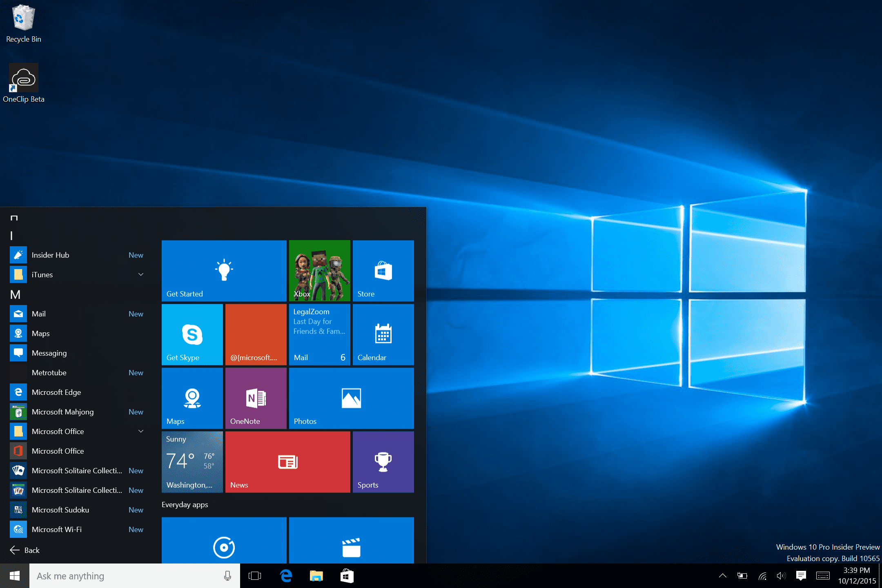Image resolution: width=882 pixels, height=588 pixels.
Task: Open the Xbox live tile
Action: (x=320, y=271)
